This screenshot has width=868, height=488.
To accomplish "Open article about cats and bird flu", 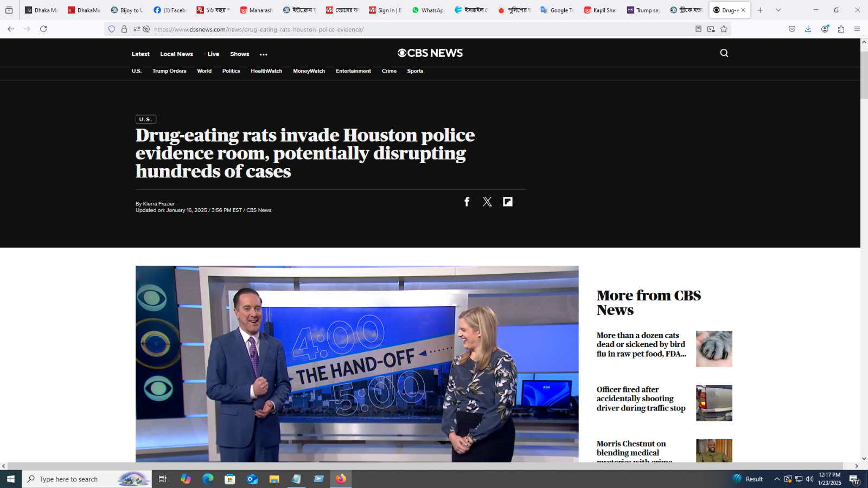I will (x=641, y=344).
